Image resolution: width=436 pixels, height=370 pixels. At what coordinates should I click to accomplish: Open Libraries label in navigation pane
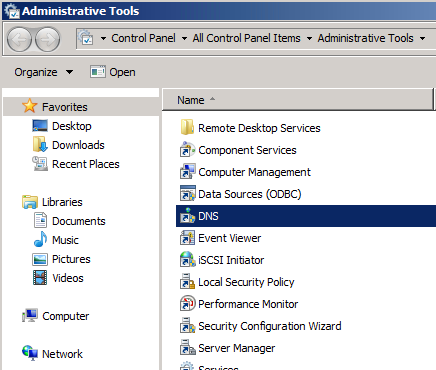(x=62, y=202)
